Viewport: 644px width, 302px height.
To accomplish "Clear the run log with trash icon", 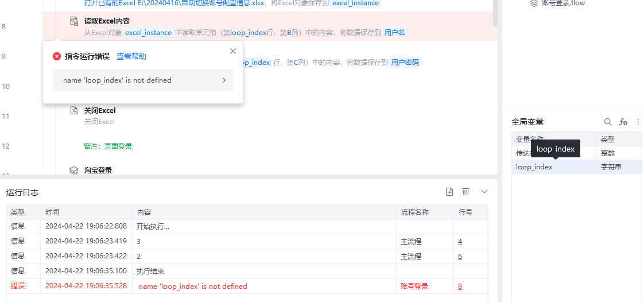I will [x=465, y=191].
